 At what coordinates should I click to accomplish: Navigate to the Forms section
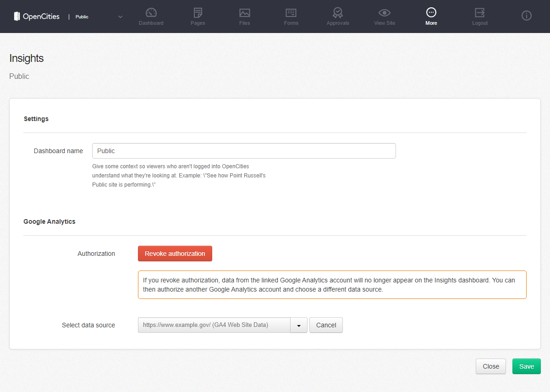[x=291, y=16]
